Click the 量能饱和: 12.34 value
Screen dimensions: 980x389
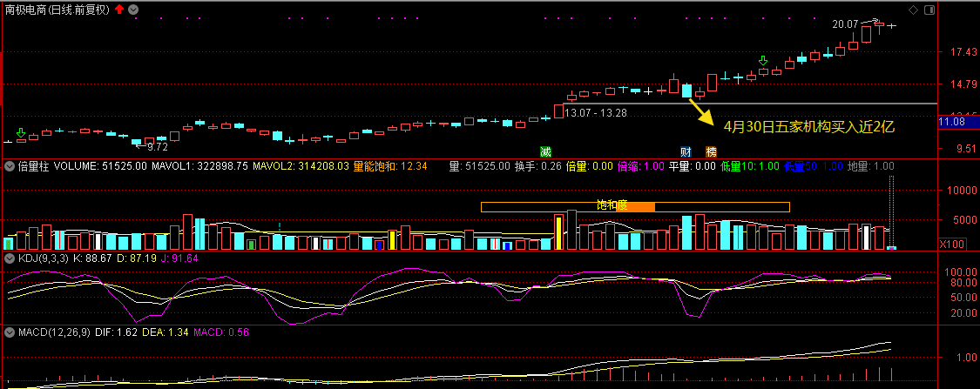[x=390, y=167]
